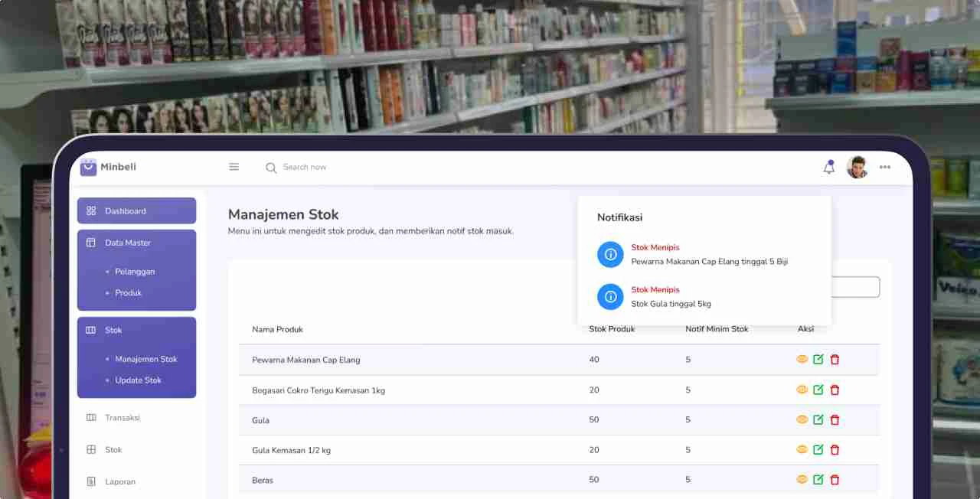Open Update Stok submenu item
The width and height of the screenshot is (980, 499).
coord(138,380)
